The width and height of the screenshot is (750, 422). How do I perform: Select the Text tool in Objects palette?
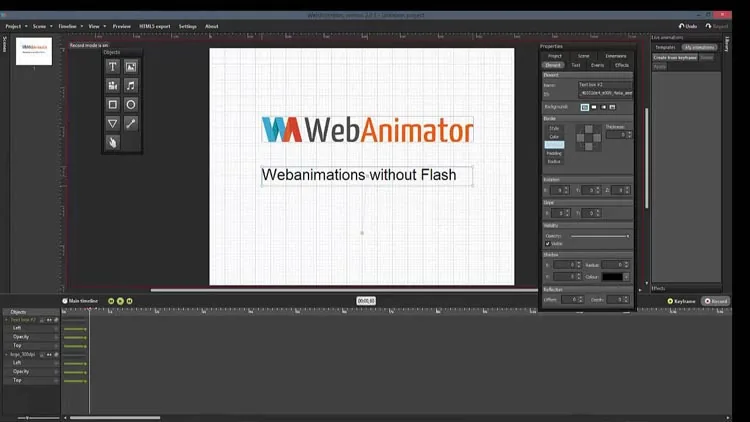(x=112, y=67)
